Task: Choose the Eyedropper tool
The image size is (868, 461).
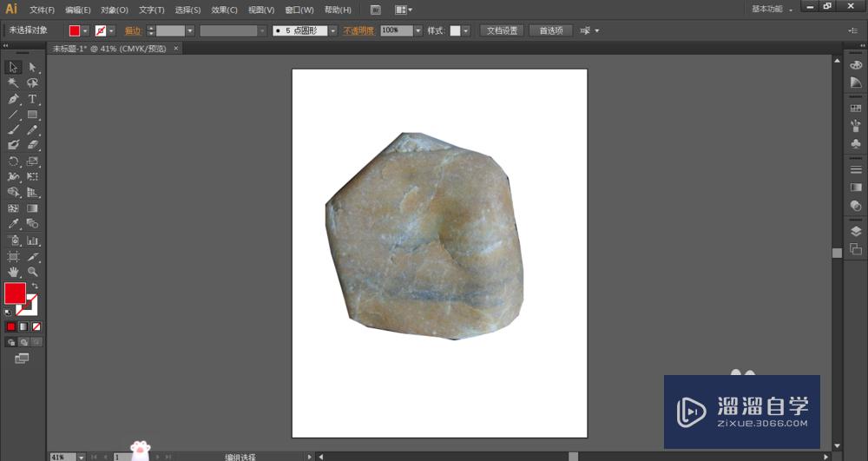Action: point(13,224)
